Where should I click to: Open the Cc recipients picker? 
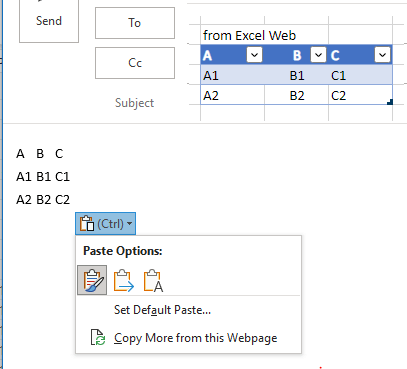[x=135, y=63]
